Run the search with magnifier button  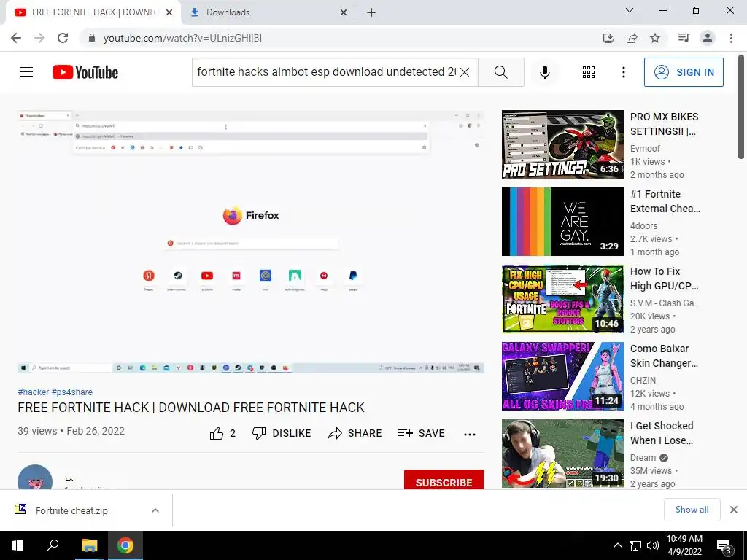500,72
